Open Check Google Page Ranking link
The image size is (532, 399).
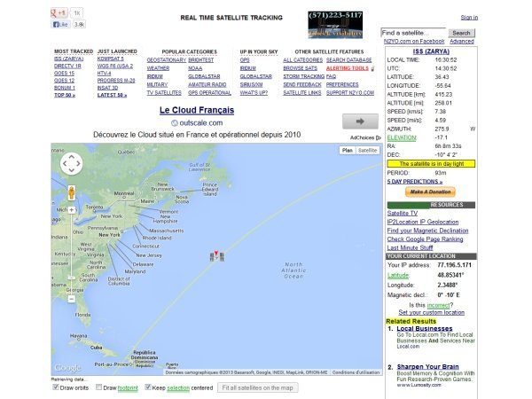[x=425, y=239]
